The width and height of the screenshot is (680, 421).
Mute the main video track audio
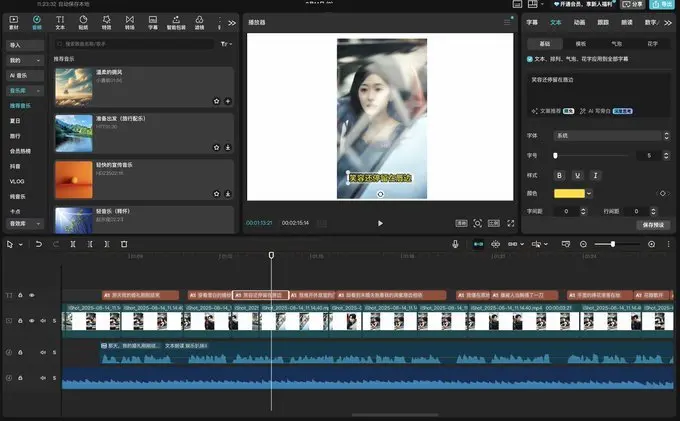click(43, 321)
